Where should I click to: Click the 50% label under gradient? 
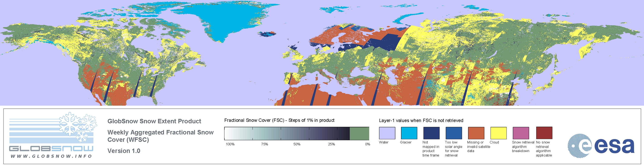tap(297, 144)
